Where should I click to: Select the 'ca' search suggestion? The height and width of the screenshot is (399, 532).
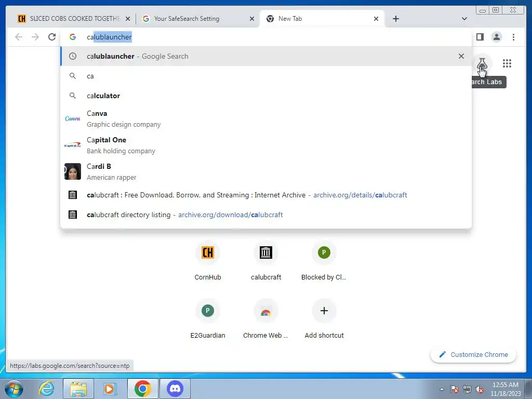(266, 76)
